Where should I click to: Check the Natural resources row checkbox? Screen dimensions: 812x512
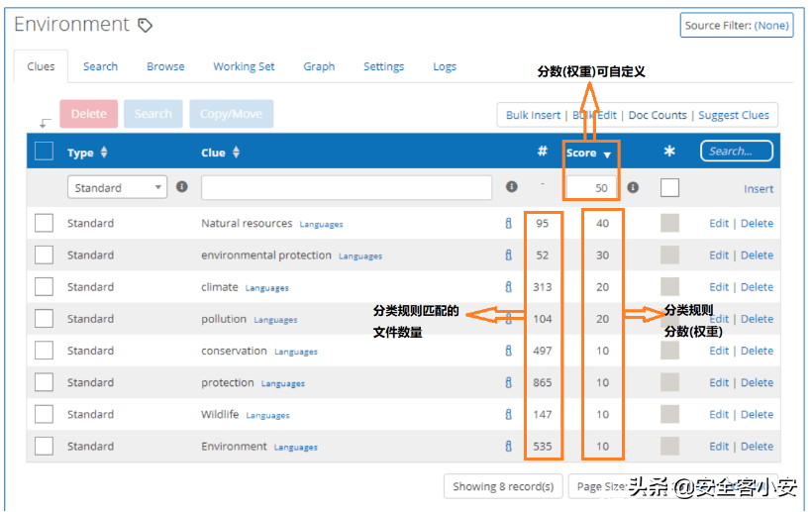point(44,223)
